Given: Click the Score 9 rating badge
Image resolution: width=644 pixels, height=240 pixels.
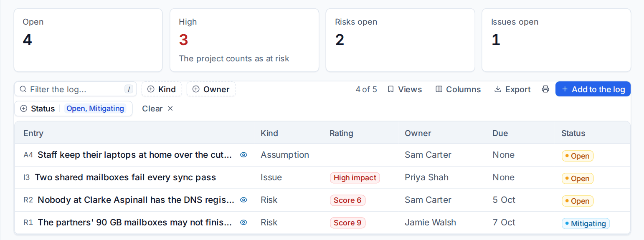Looking at the screenshot, I should click(x=347, y=223).
